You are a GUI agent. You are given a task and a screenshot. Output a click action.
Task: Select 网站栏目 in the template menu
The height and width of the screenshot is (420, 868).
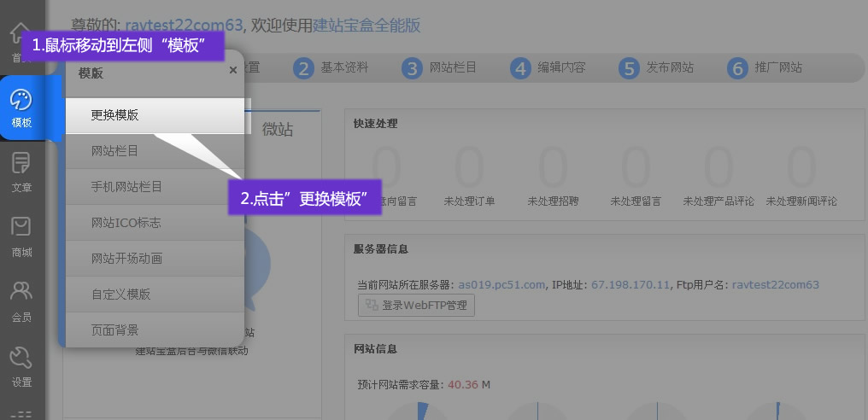(155, 151)
